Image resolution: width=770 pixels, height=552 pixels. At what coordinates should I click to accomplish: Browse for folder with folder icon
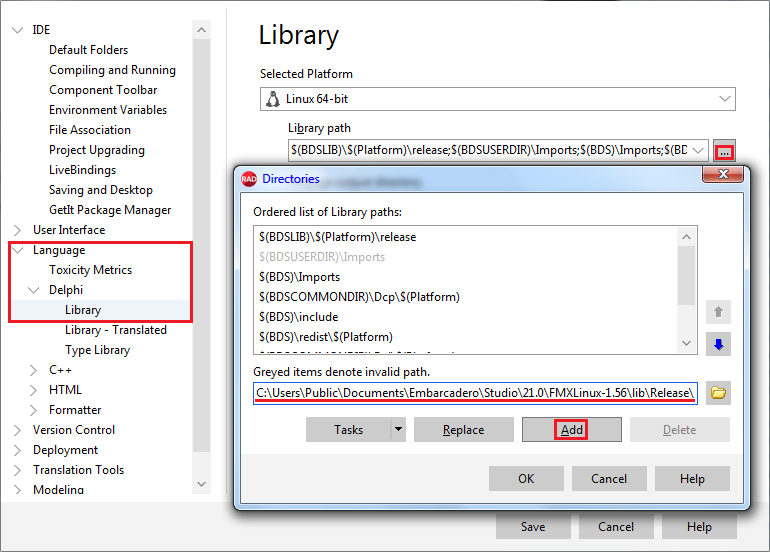click(x=718, y=393)
